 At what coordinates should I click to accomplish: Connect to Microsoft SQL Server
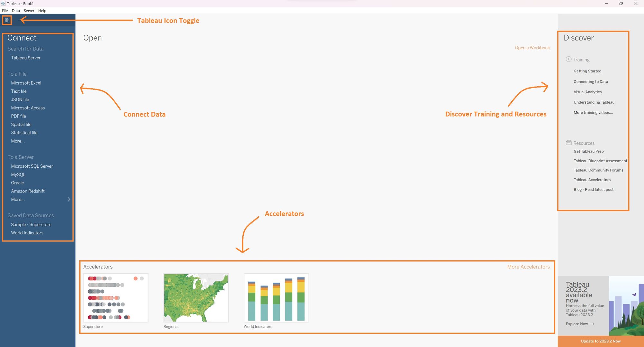[32, 166]
